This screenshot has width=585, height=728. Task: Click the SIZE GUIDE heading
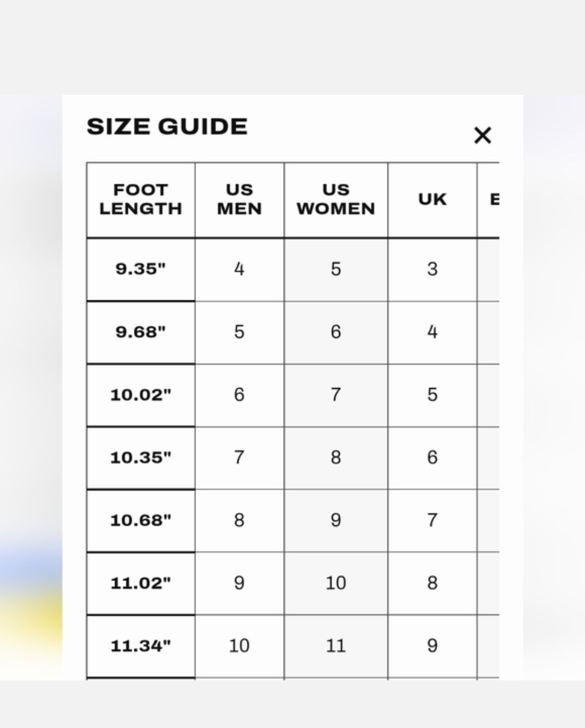point(167,127)
